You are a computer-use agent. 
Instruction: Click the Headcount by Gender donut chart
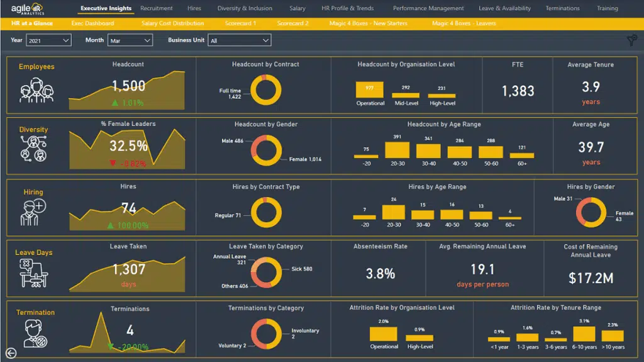tap(267, 150)
